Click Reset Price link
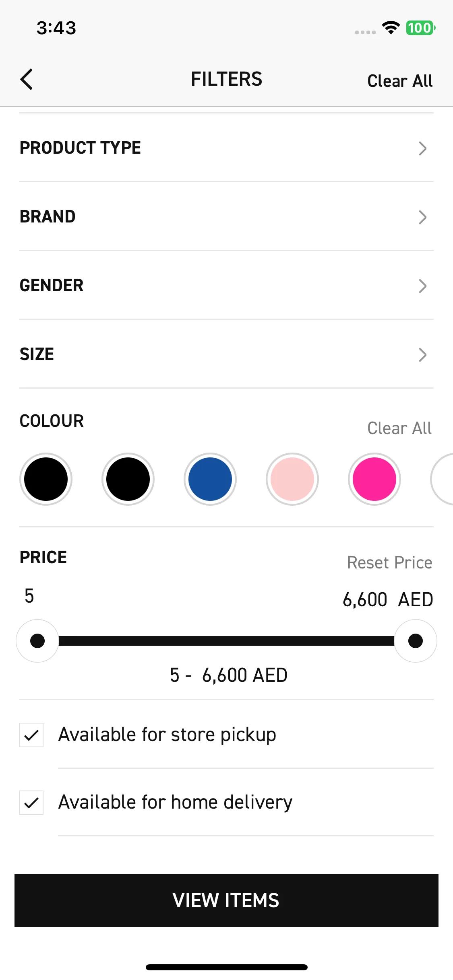Image resolution: width=453 pixels, height=980 pixels. [x=390, y=562]
